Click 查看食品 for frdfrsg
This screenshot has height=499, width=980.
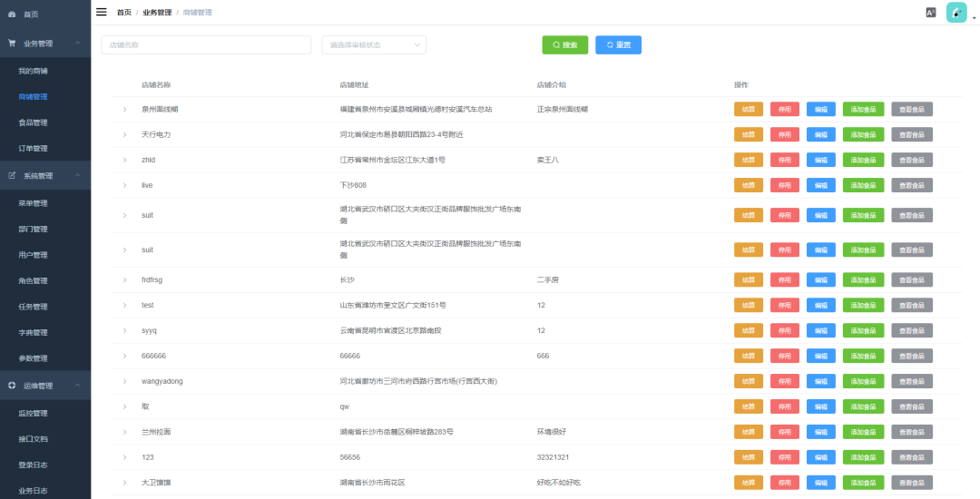[x=912, y=280]
